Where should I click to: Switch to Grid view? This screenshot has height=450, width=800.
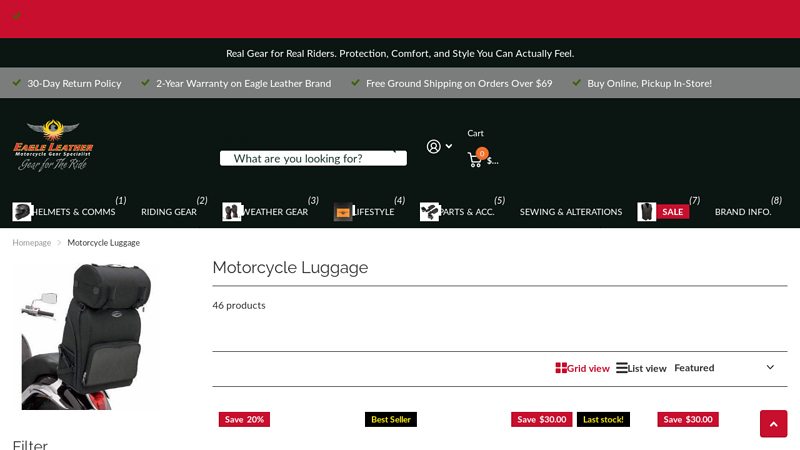[x=582, y=368]
